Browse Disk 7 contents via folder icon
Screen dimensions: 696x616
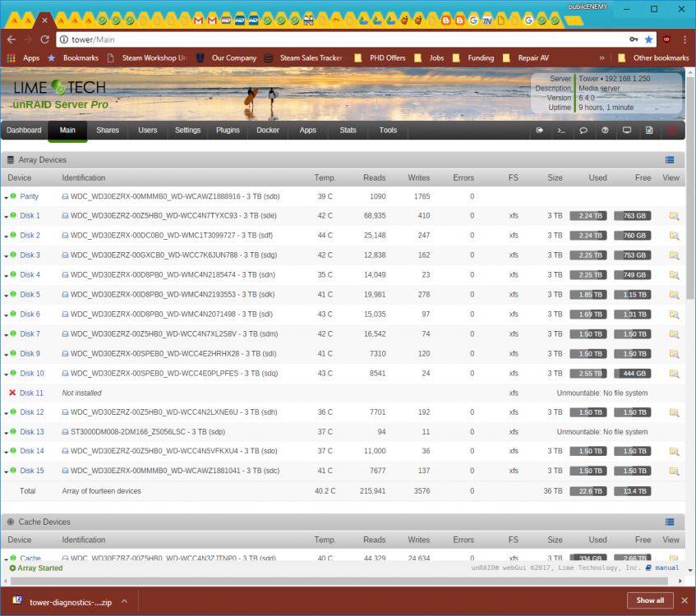point(675,334)
